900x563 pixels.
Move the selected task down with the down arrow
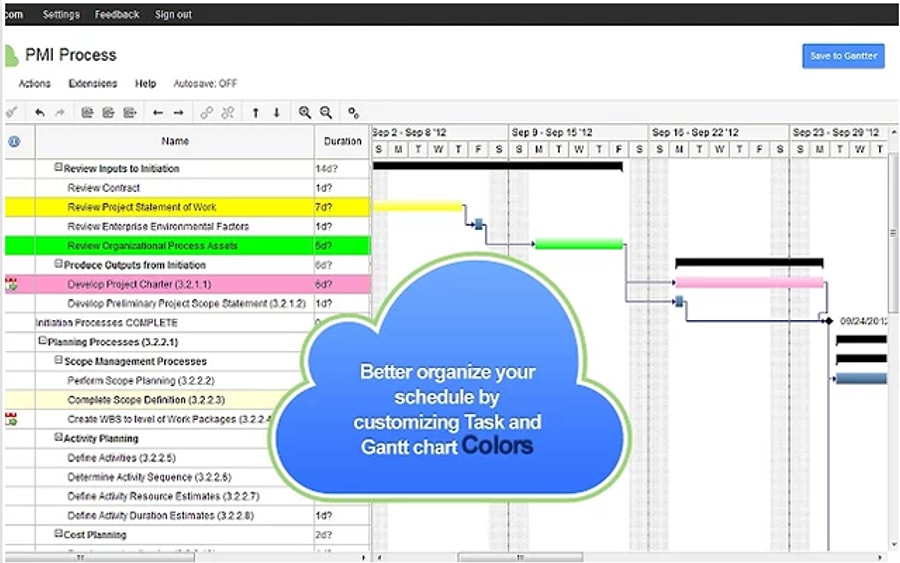click(x=277, y=113)
